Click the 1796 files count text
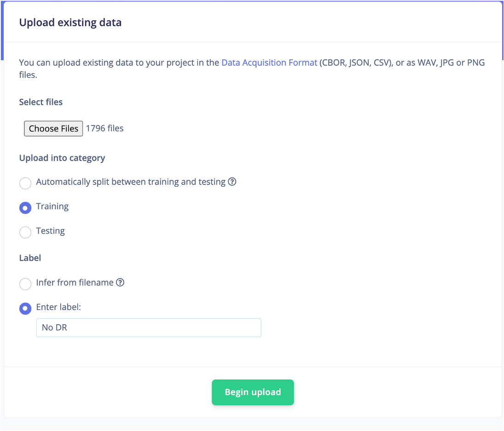 pyautogui.click(x=104, y=128)
